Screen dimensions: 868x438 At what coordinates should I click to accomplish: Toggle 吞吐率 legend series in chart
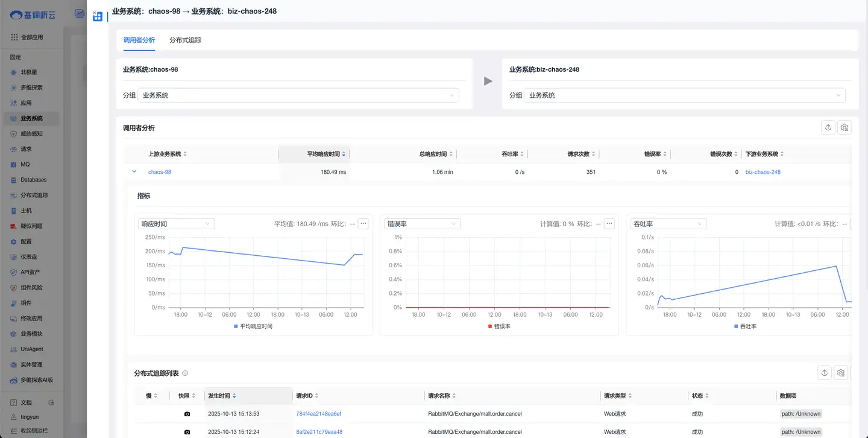click(745, 326)
